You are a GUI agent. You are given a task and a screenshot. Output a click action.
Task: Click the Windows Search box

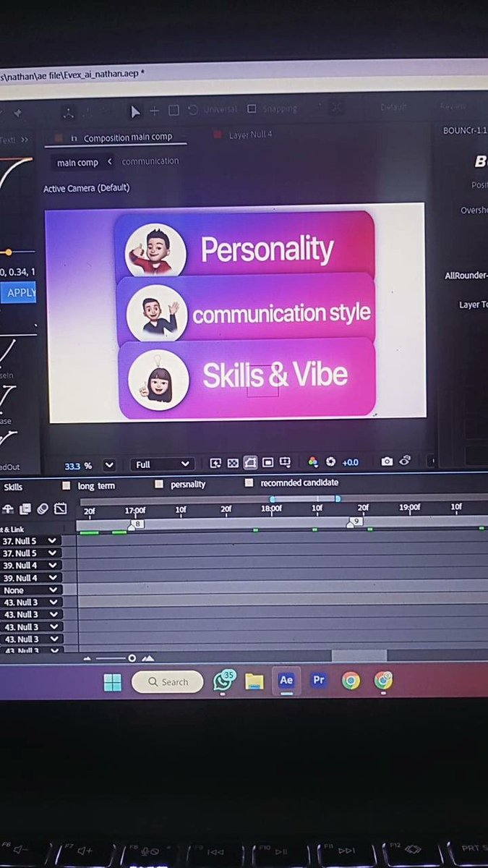point(168,681)
